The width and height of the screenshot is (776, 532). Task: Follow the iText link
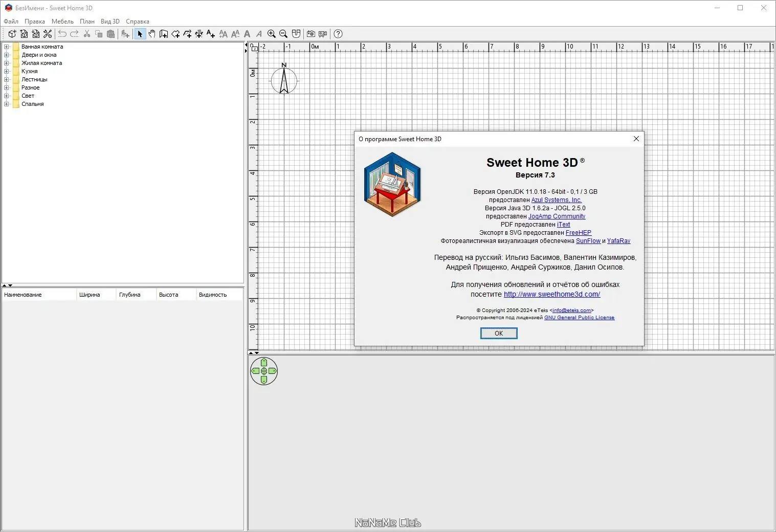click(x=564, y=225)
